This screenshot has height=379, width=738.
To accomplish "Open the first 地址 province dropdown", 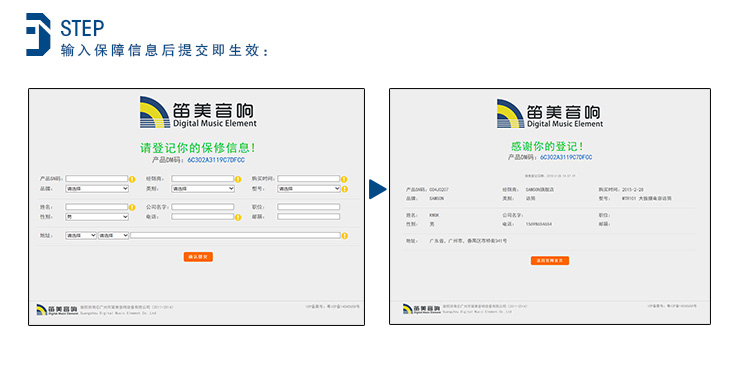I will (x=81, y=235).
